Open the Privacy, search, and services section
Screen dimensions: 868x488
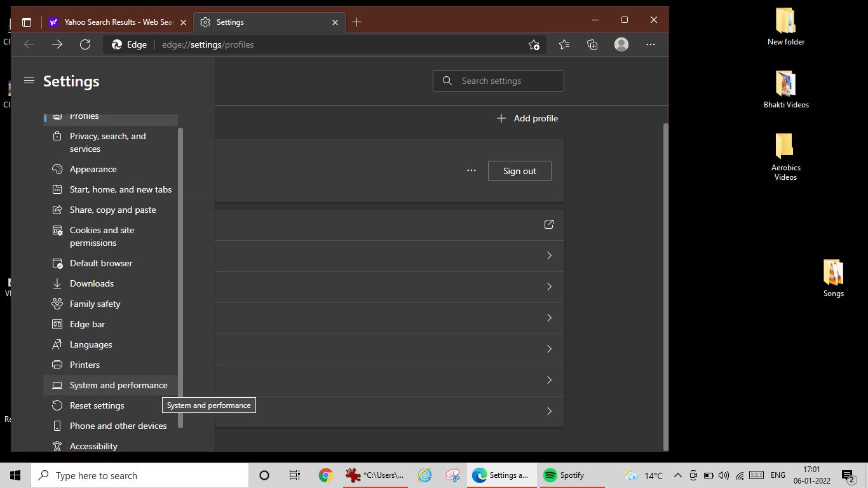coord(108,142)
